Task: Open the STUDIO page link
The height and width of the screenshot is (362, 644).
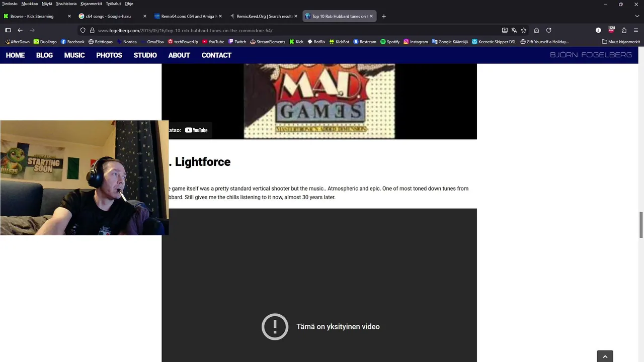Action: (145, 55)
